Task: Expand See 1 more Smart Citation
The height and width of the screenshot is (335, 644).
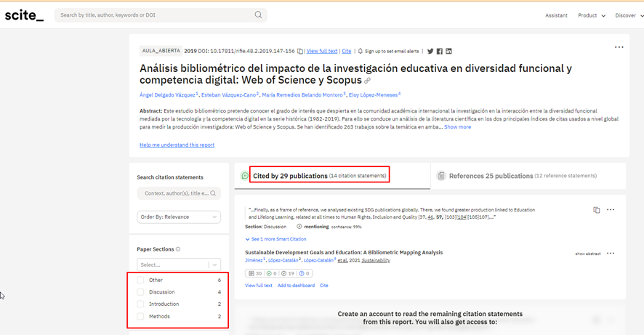Action: [275, 239]
